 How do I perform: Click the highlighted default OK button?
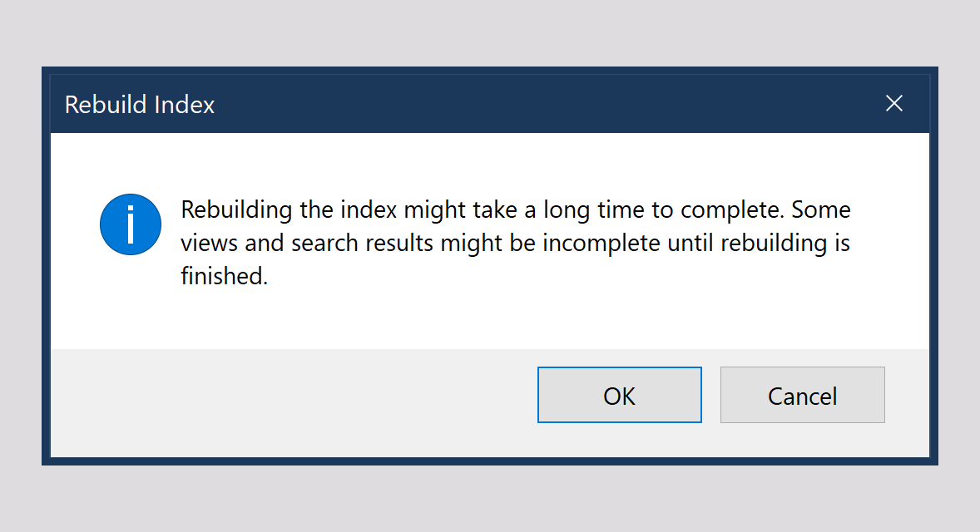(619, 395)
